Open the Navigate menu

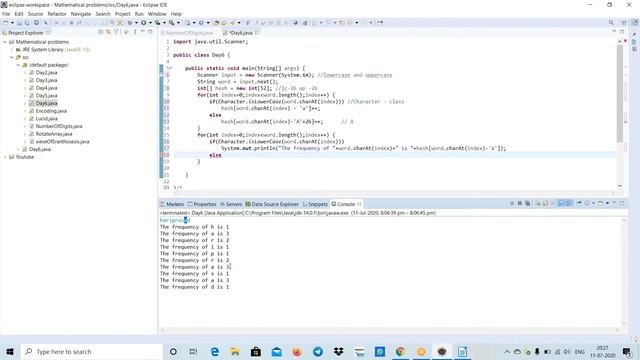click(x=81, y=14)
